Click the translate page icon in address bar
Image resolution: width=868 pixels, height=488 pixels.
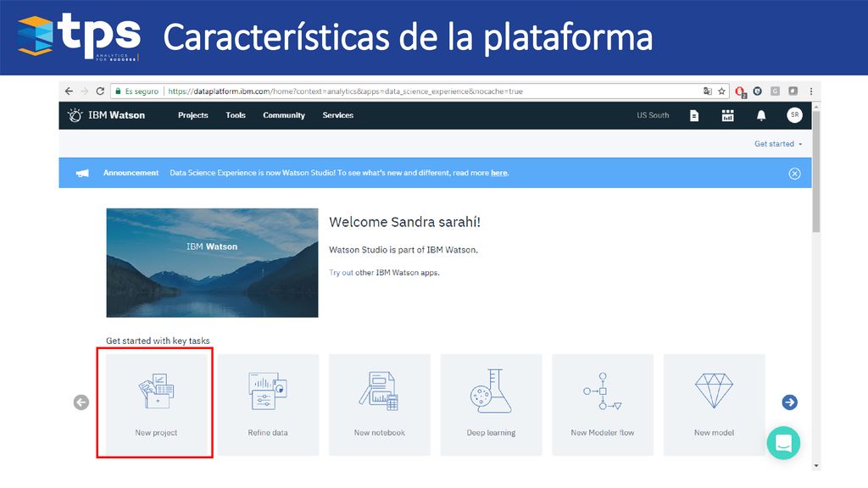pyautogui.click(x=708, y=91)
